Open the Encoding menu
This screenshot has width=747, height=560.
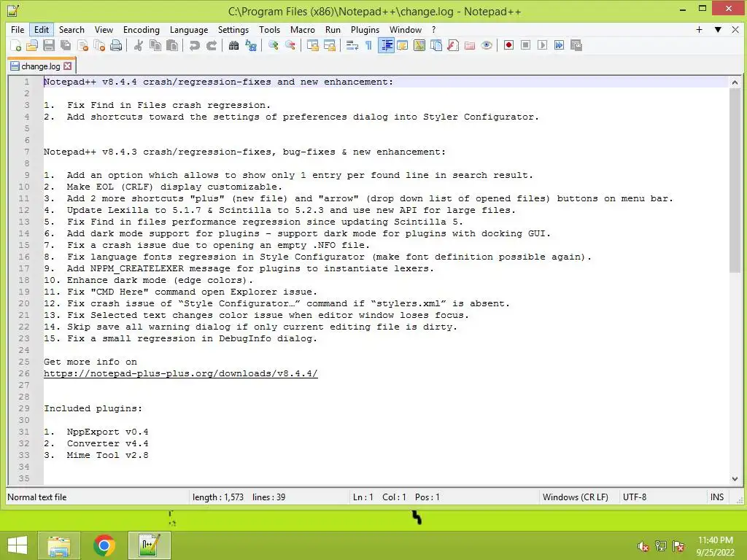(x=142, y=29)
